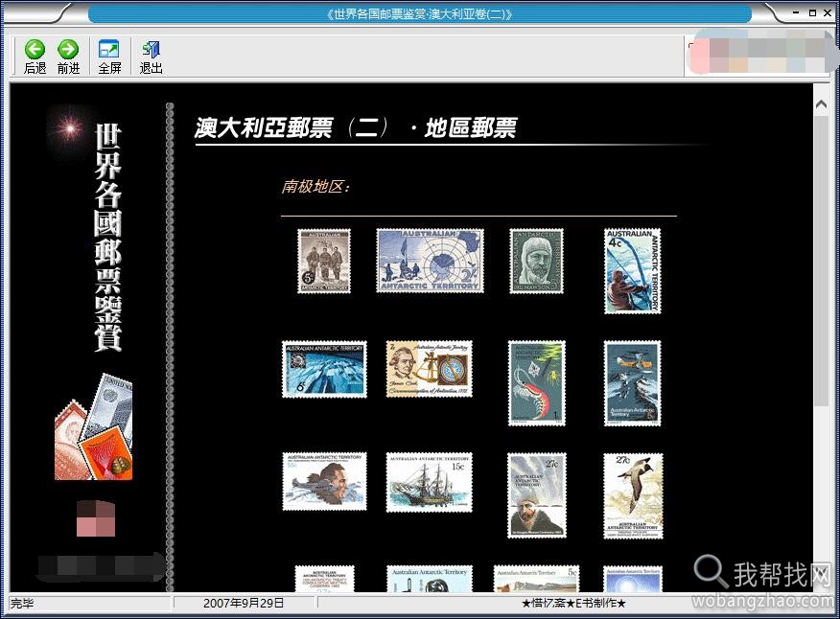Image resolution: width=840 pixels, height=619 pixels.
Task: Open the 5d three explorers stamp thumbnail
Action: click(324, 261)
